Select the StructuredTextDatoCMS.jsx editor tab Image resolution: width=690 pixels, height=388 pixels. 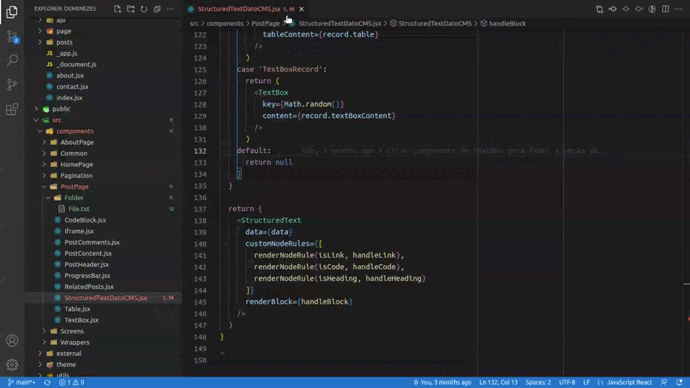pos(246,9)
